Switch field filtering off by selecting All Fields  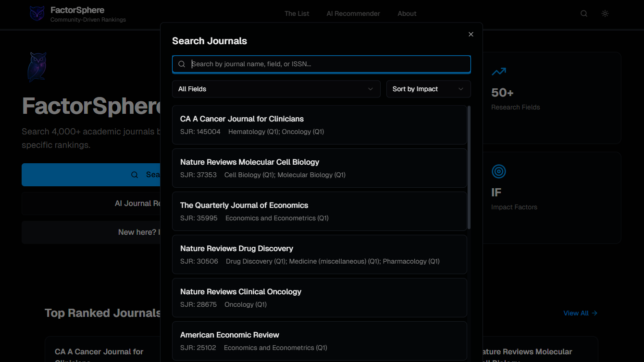[x=276, y=89]
